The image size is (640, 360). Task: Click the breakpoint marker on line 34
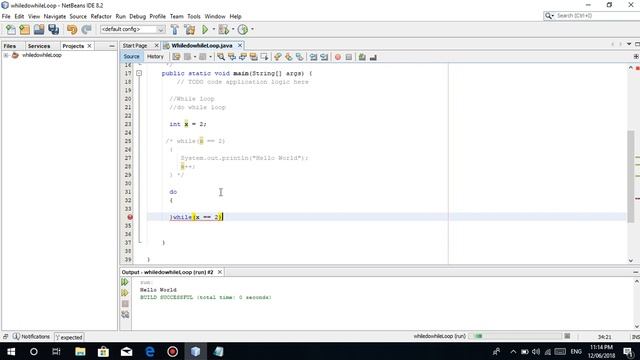(130, 217)
